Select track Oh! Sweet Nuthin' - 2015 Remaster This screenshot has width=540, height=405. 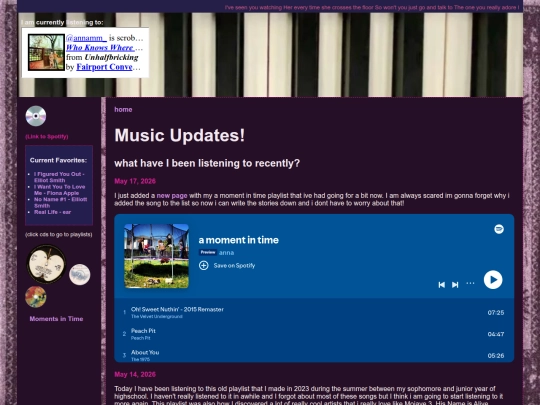point(314,312)
